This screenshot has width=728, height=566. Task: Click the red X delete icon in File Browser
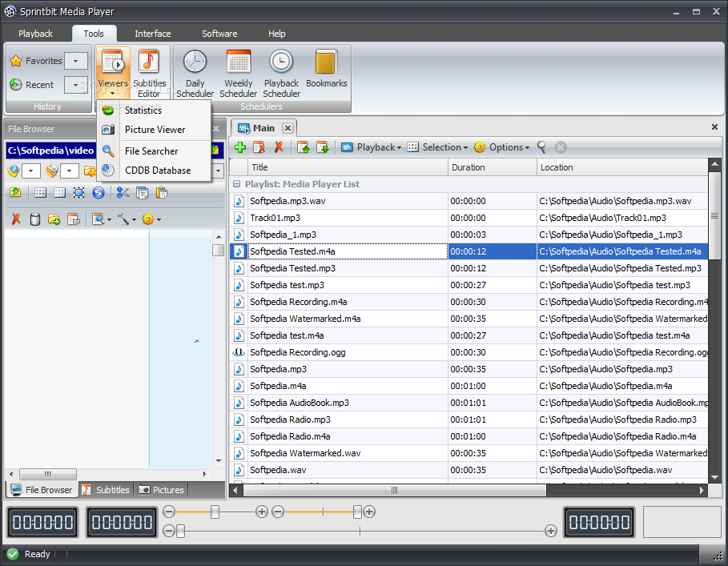point(16,219)
